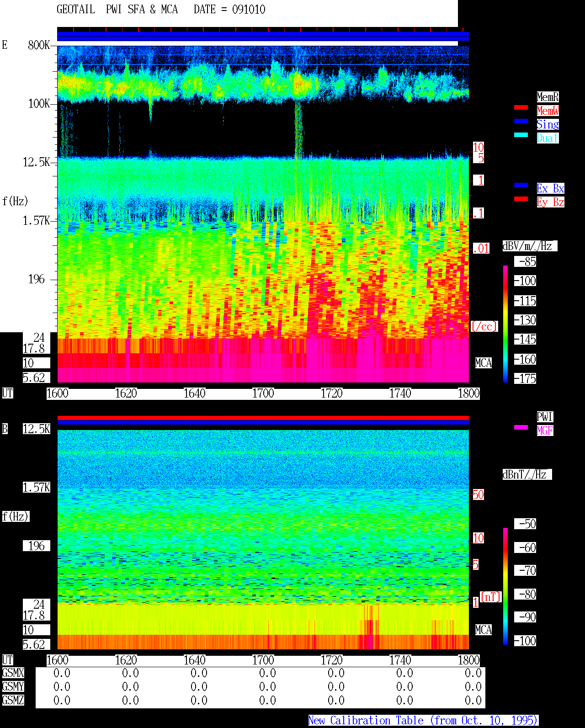Click the 1720 UT tick label on the B panel

332,660
